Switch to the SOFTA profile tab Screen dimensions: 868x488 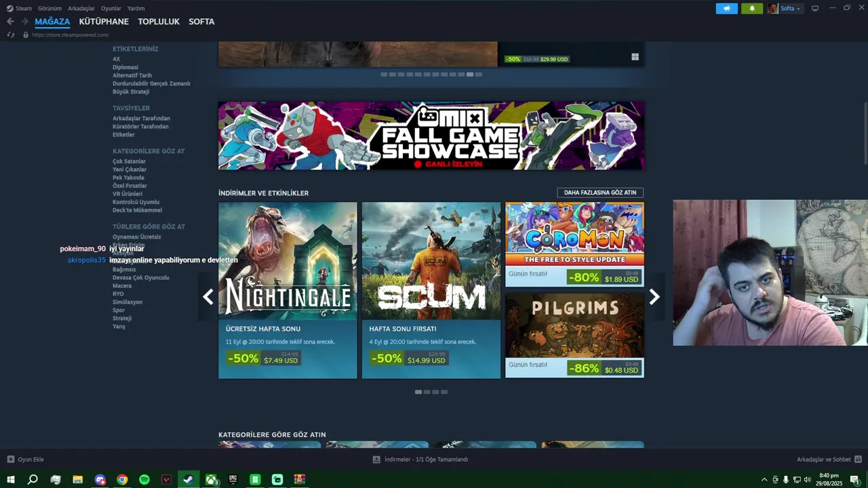pos(201,22)
